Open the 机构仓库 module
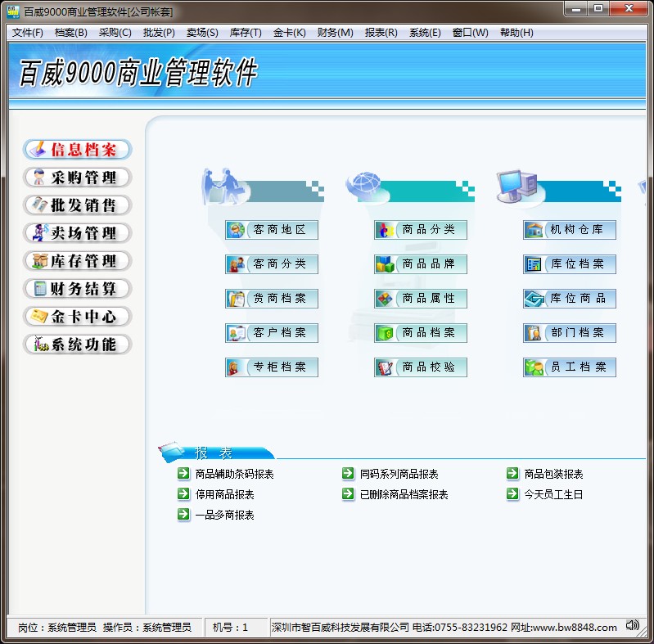Image resolution: width=654 pixels, height=644 pixels. tap(570, 230)
